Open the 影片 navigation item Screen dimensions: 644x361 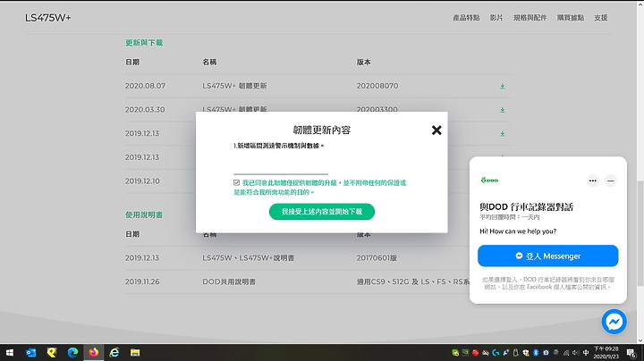coord(496,18)
